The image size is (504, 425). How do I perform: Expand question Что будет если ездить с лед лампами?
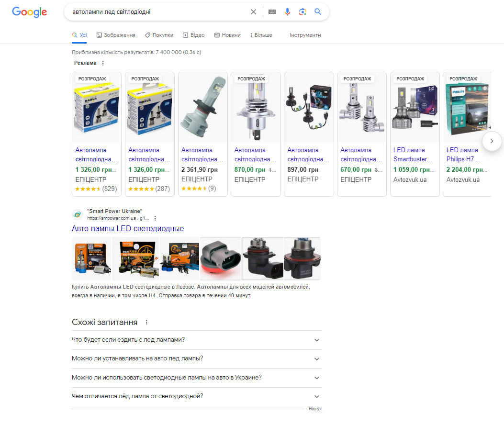click(x=196, y=340)
